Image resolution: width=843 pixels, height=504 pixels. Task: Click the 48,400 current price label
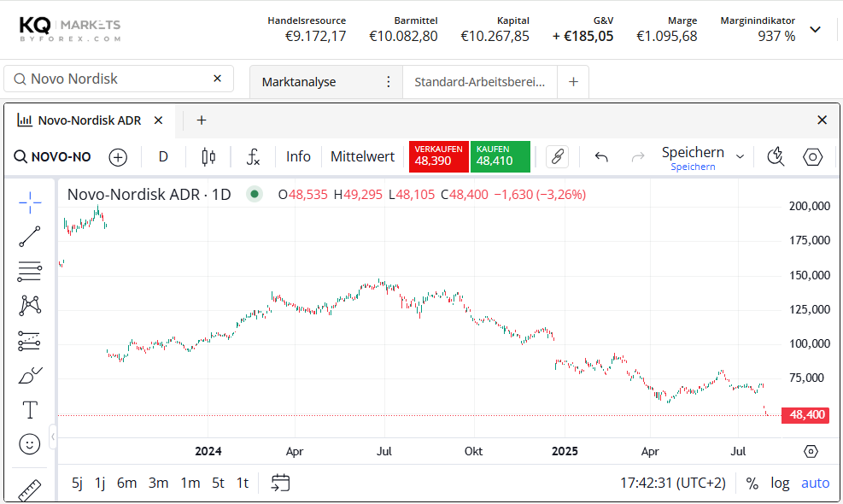click(805, 414)
